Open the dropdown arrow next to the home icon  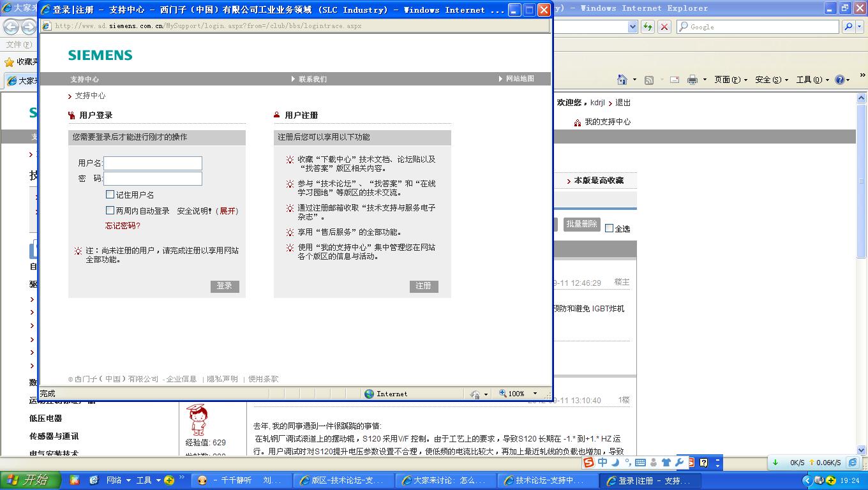point(634,80)
